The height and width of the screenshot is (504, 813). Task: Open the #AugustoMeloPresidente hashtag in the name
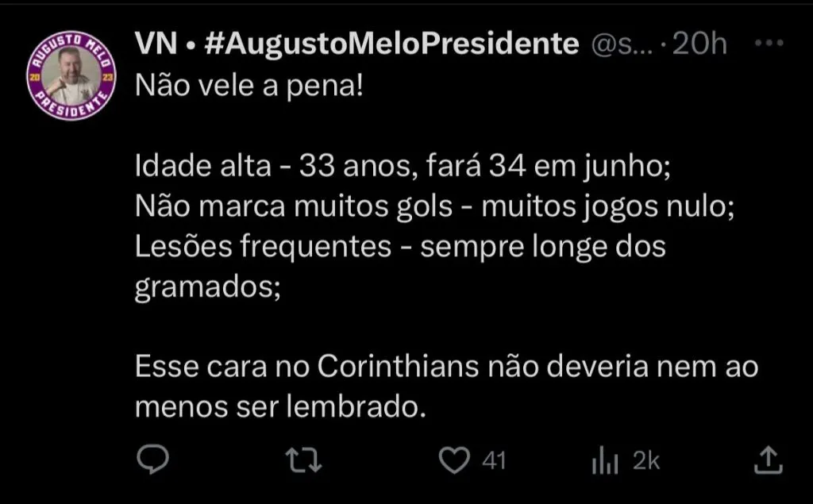pyautogui.click(x=391, y=44)
